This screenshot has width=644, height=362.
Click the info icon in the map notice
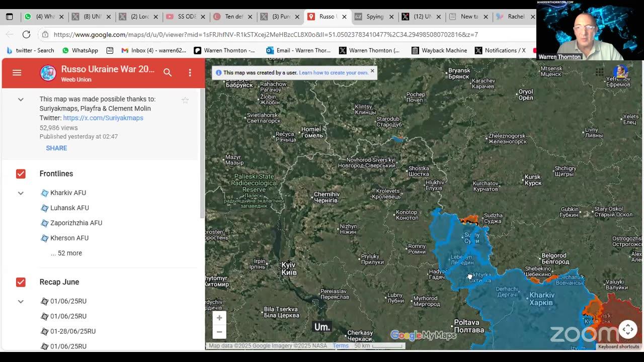[x=218, y=73]
